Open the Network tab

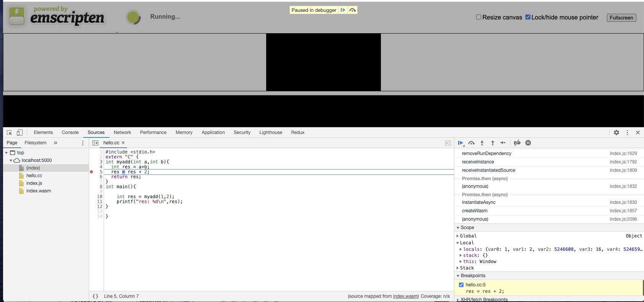(122, 132)
